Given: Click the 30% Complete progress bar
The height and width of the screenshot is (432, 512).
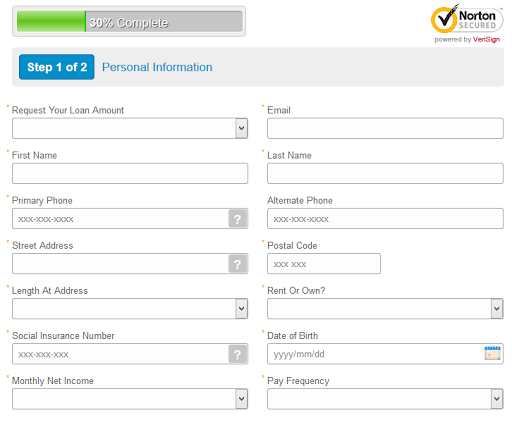Looking at the screenshot, I should point(129,21).
